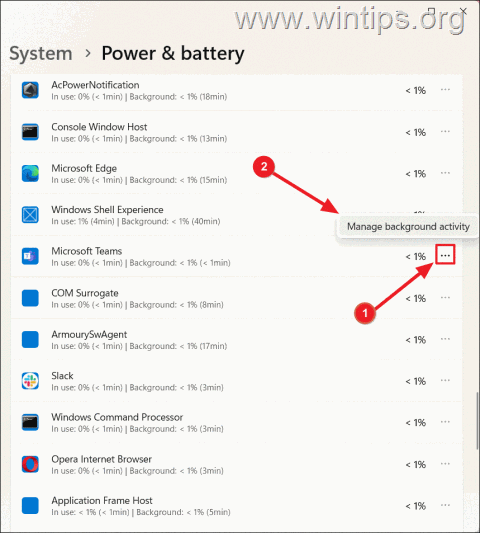Click the Windows Shell Experience icon
The height and width of the screenshot is (533, 480).
(30, 215)
